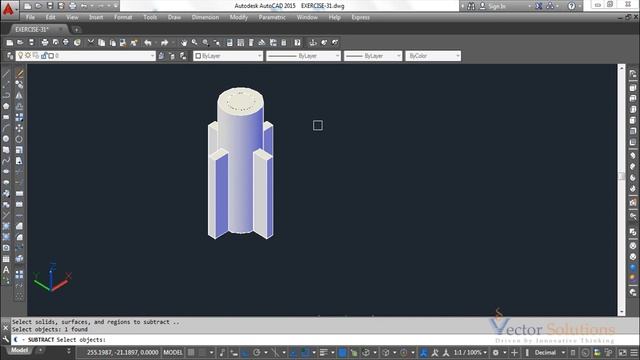Screen dimensions: 640x360
Task: Select the Copy modify tool
Action: [19, 84]
